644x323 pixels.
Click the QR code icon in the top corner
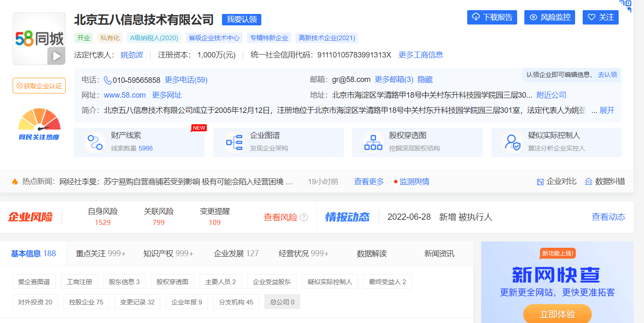pyautogui.click(x=626, y=5)
